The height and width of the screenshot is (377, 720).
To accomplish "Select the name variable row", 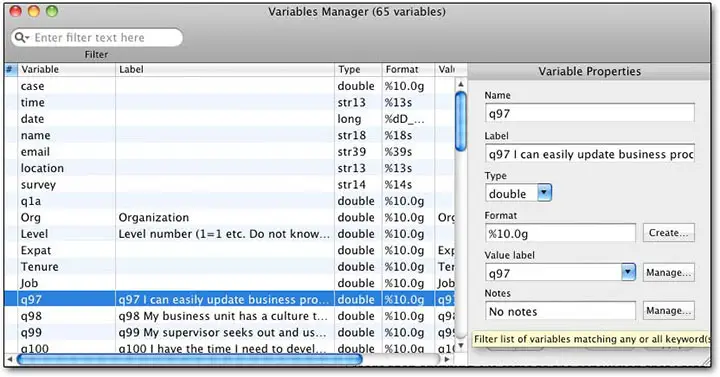I will coord(229,135).
